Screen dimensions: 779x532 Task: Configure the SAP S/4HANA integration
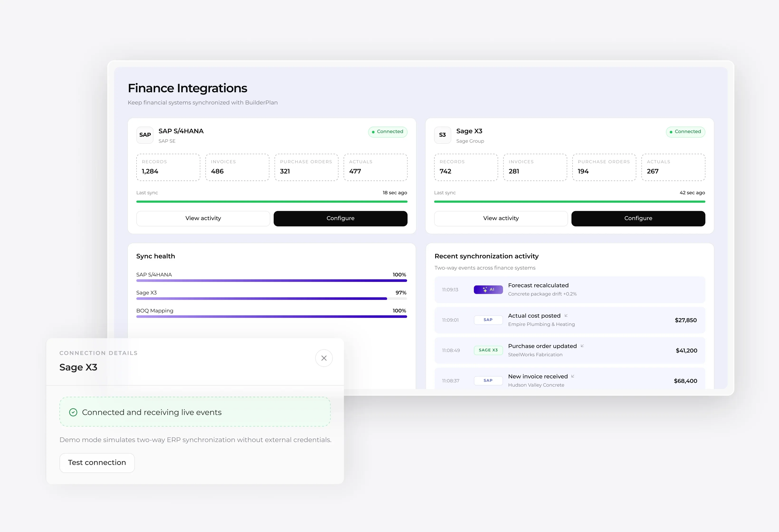point(340,218)
